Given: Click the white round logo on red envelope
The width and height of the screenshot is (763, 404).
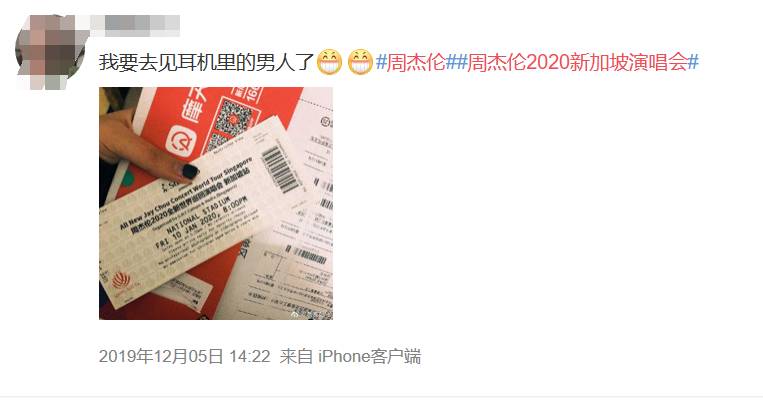Looking at the screenshot, I should pos(181,141).
